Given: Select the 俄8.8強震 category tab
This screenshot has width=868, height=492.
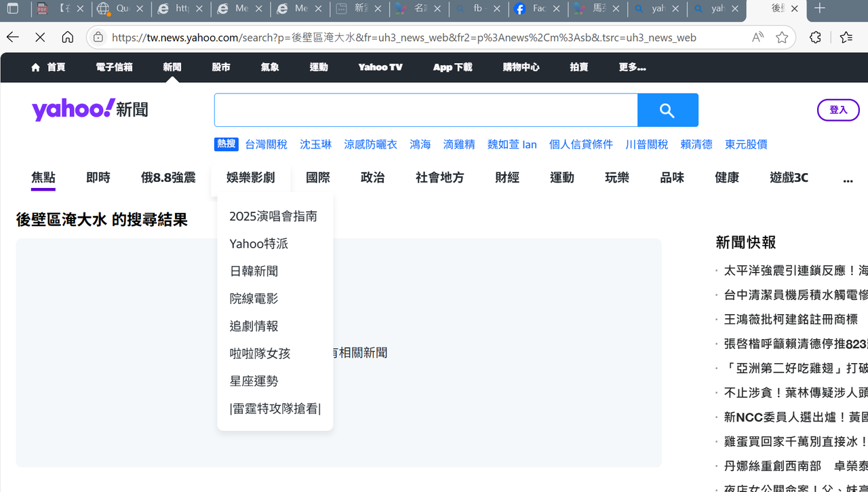Looking at the screenshot, I should coord(168,178).
